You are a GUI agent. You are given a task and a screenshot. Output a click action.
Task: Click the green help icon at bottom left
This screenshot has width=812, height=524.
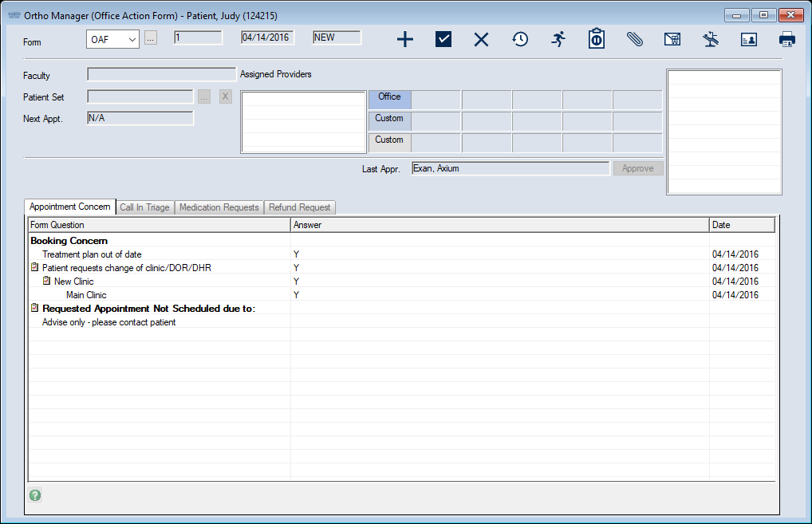pos(35,495)
